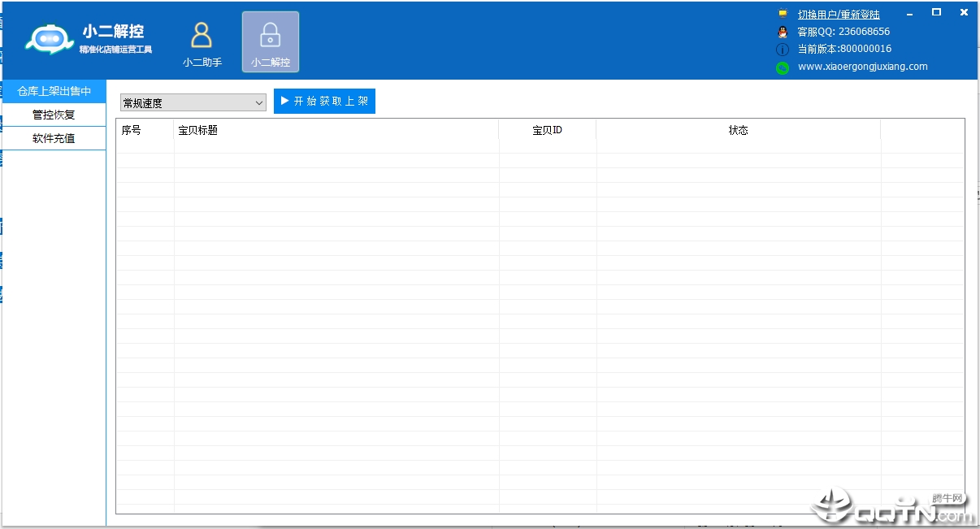The width and height of the screenshot is (980, 529).
Task: Click the 宝贝ID column header
Action: (547, 130)
